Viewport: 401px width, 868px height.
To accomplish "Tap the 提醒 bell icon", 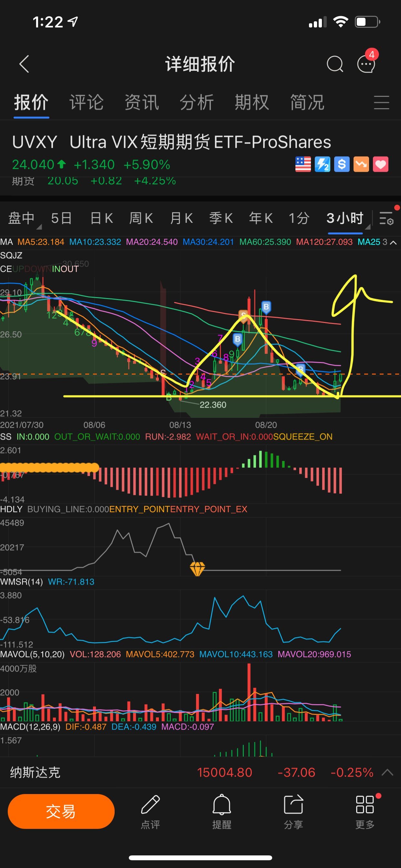I will tap(222, 812).
